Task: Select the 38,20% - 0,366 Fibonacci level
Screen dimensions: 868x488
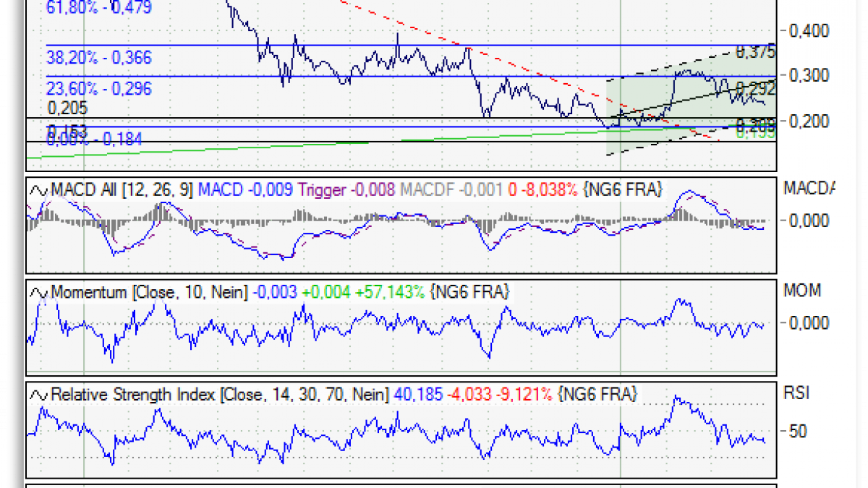Action: [99, 58]
